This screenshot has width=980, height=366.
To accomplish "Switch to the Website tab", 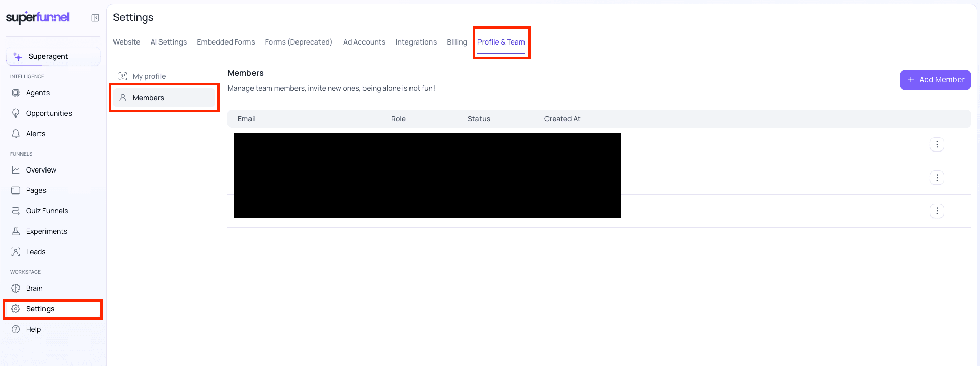I will (126, 42).
